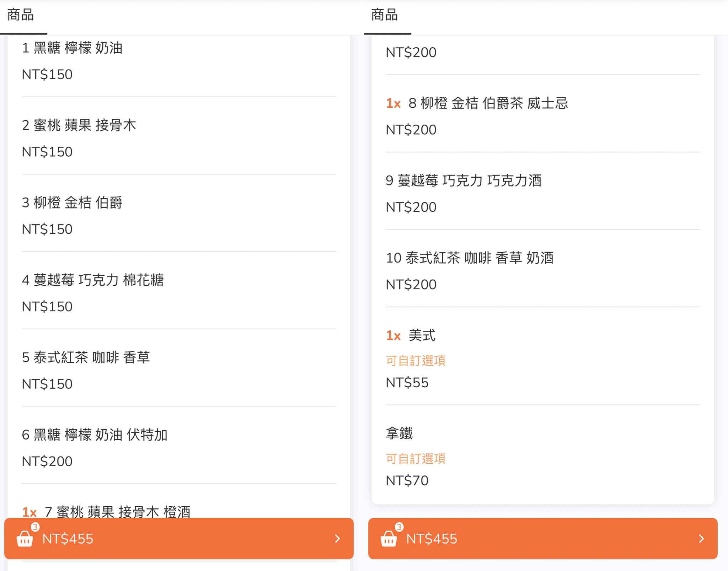Tap item 8 柳橙 金桔 伯爵茶 威士忌
728x571 pixels.
[x=488, y=103]
